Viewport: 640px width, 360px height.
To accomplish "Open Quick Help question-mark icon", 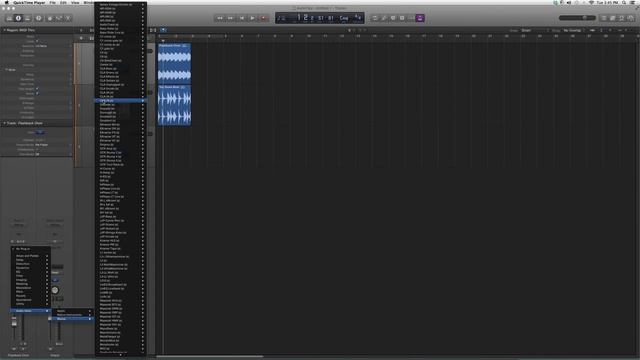I will [x=39, y=18].
